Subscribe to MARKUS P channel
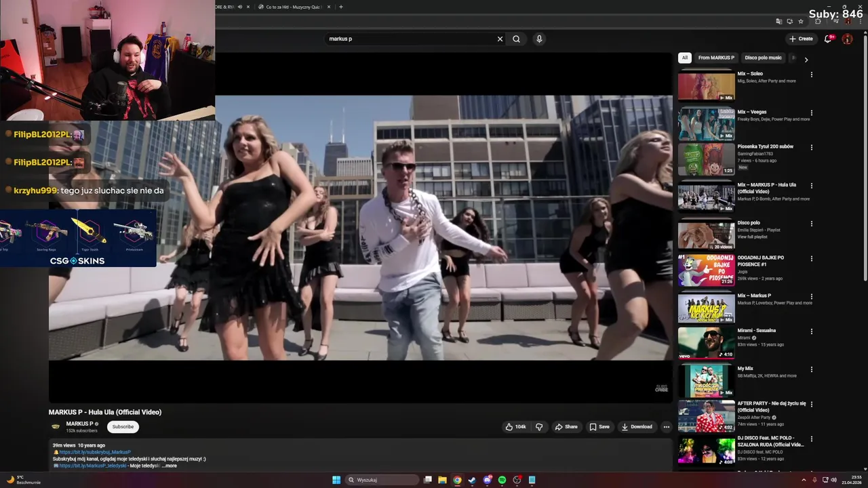This screenshot has height=488, width=868. [123, 427]
